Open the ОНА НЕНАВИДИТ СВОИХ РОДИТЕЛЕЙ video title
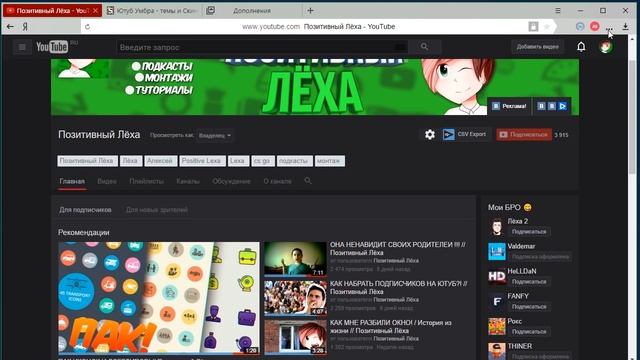 398,248
